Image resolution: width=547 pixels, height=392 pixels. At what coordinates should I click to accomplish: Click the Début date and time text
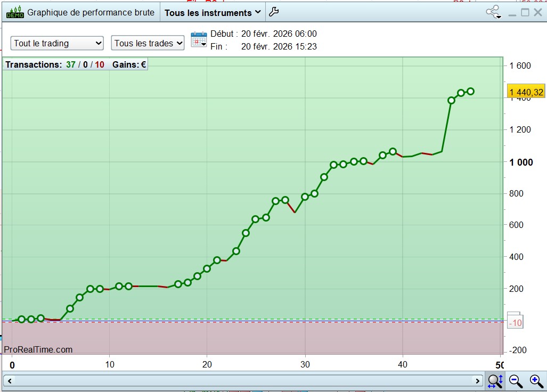click(x=264, y=34)
